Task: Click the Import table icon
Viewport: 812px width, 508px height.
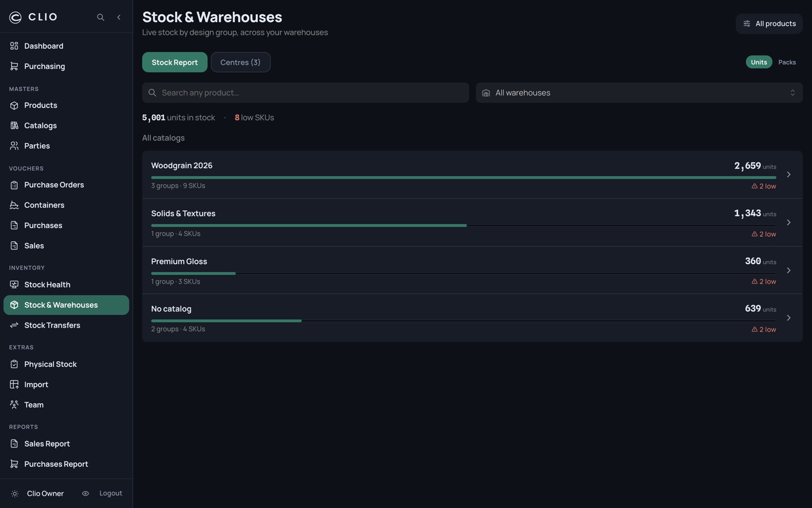Action: (x=14, y=385)
